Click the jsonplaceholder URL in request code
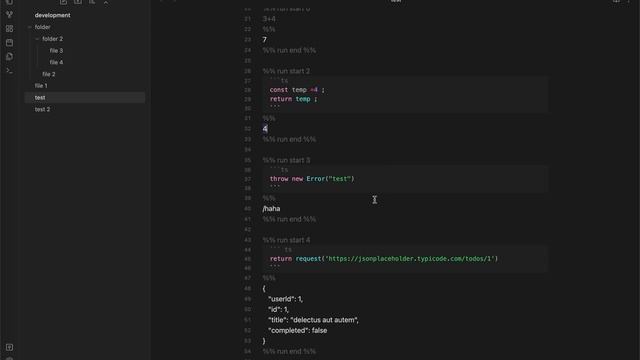Screen dimensions: 640x360 coord(410,259)
